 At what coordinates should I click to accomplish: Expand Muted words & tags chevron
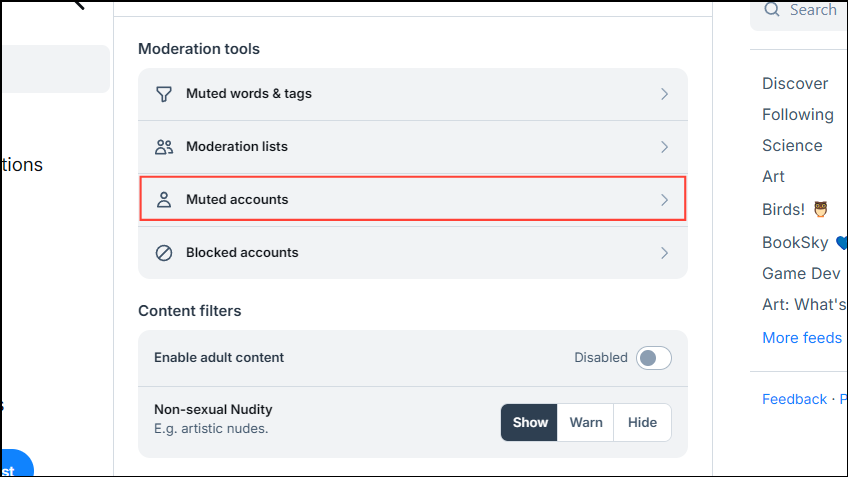pos(664,94)
